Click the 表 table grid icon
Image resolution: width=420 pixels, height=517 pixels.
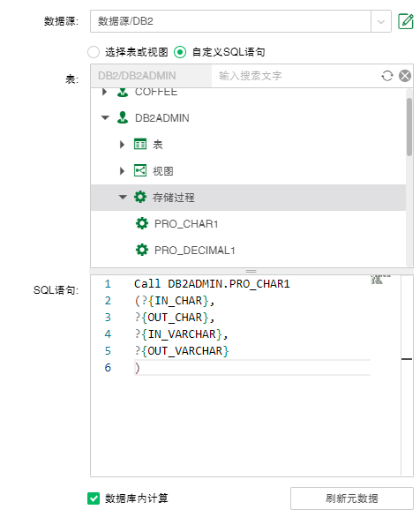click(x=140, y=144)
